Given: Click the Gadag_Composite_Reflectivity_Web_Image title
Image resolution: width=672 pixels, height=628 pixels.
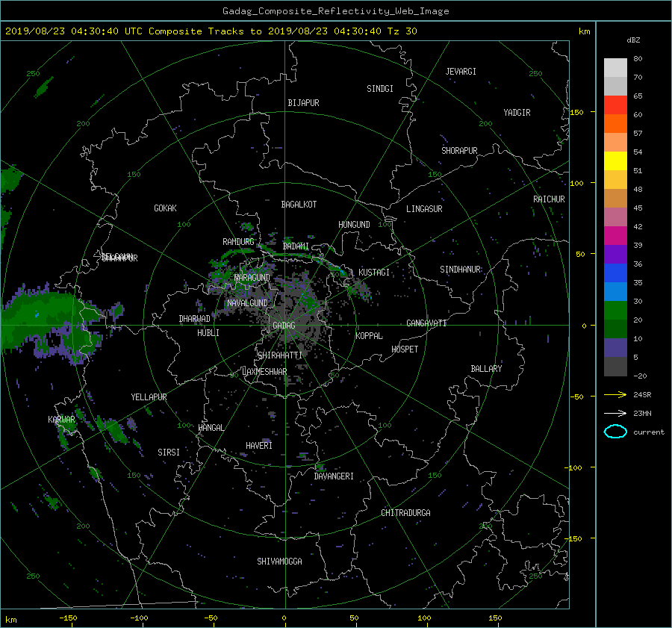Looking at the screenshot, I should coord(335,11).
